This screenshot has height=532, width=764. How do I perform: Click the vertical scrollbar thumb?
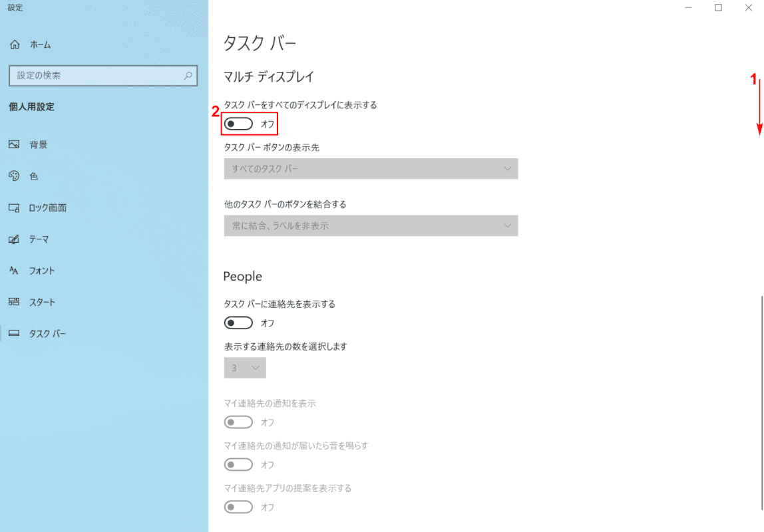pos(761,402)
